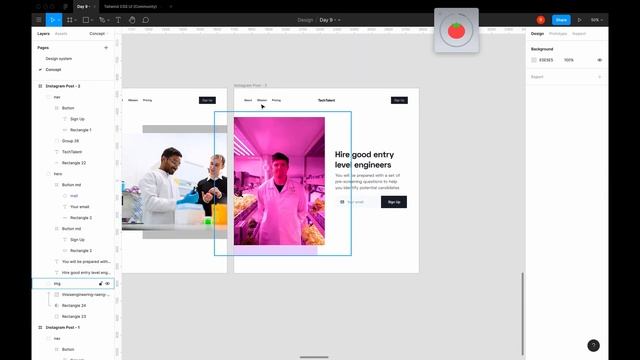Click the orange user avatar
The image size is (640, 360).
click(541, 20)
